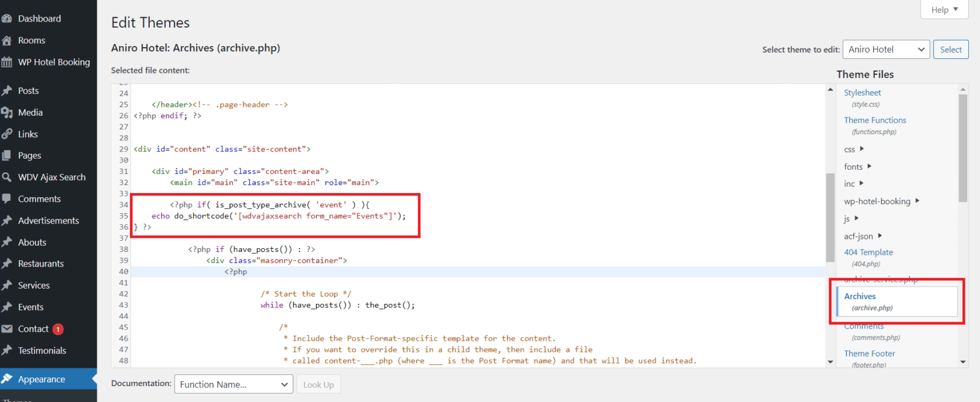Click the Comments bubble icon
980x402 pixels.
[x=7, y=199]
